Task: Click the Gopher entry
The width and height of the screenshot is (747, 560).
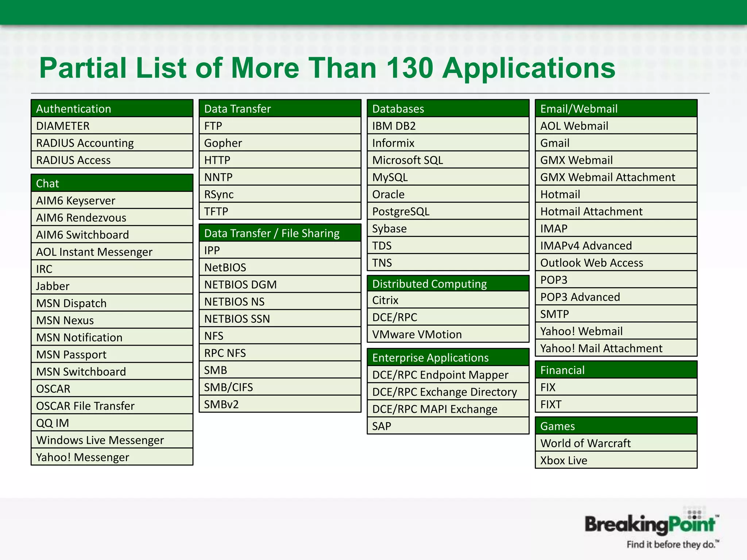Action: click(280, 143)
